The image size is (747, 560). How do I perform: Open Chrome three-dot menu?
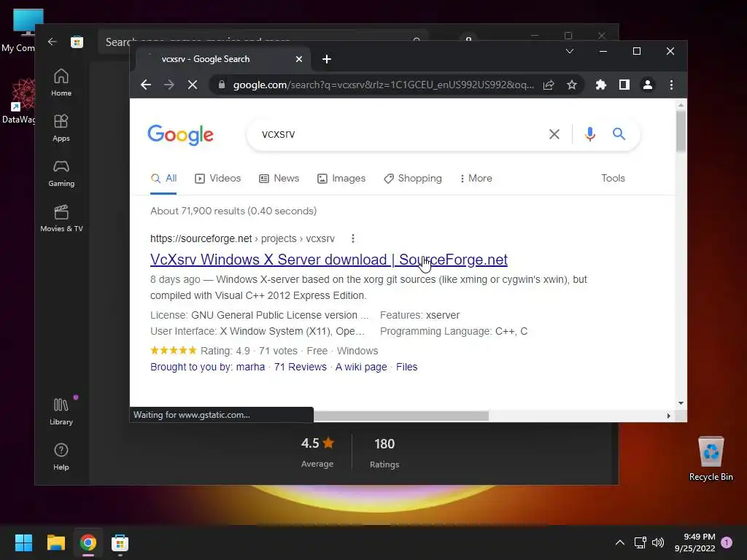[671, 85]
